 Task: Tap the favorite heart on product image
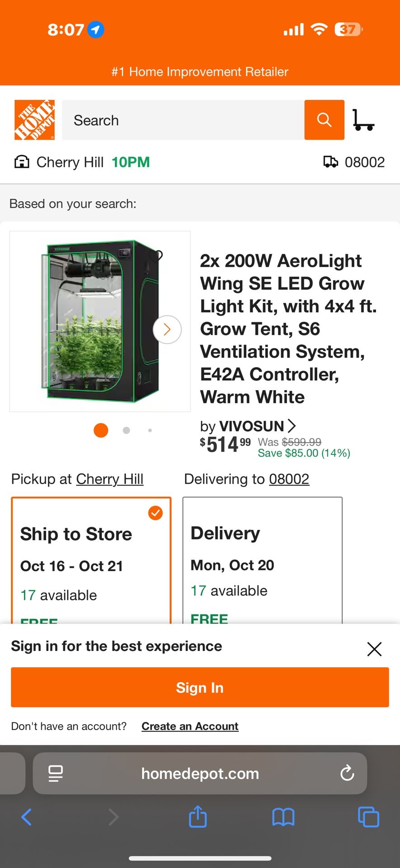156,256
